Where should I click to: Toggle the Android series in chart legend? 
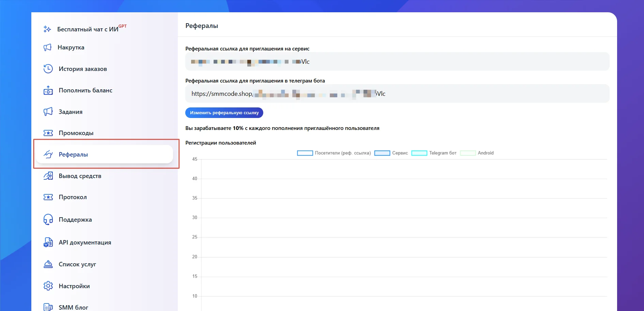[x=477, y=153]
